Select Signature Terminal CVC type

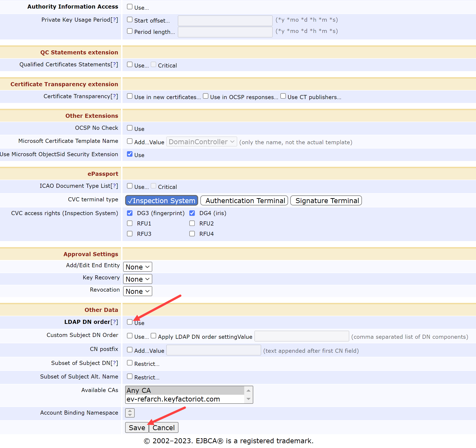pyautogui.click(x=326, y=201)
